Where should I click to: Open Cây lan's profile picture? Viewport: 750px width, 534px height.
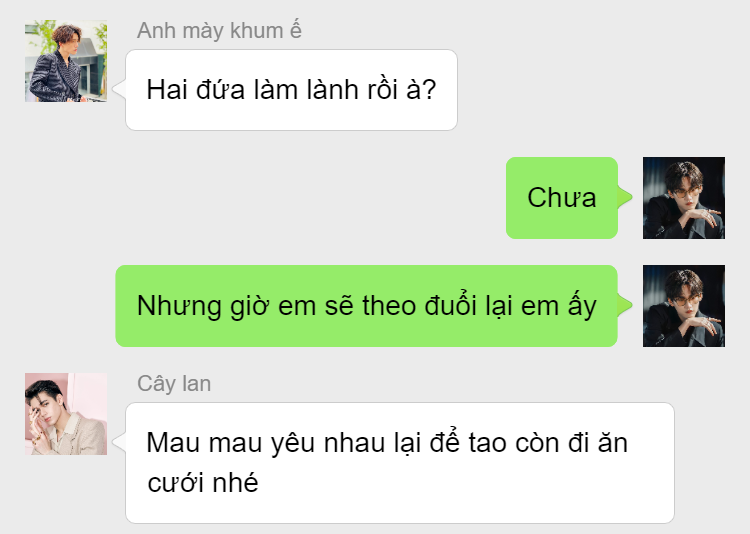pyautogui.click(x=66, y=414)
